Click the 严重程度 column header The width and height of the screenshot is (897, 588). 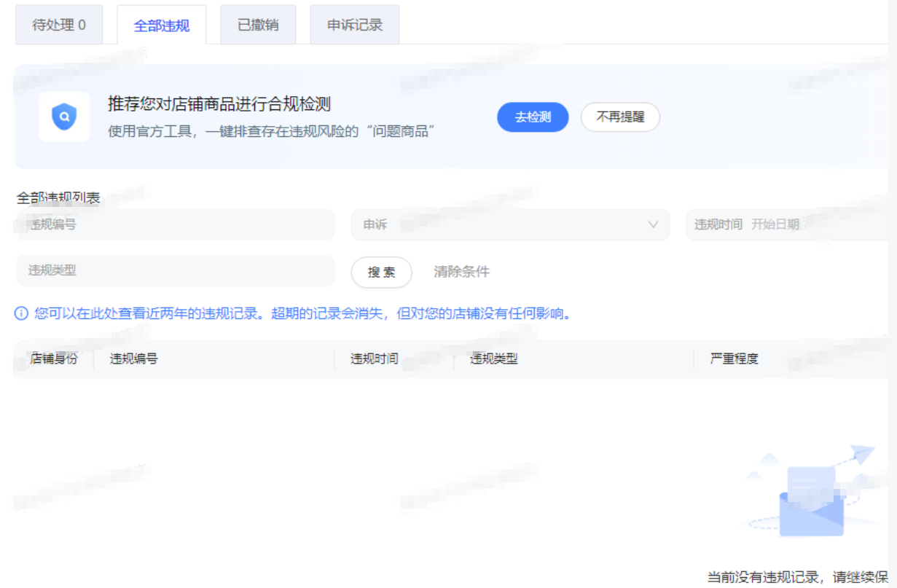coord(735,358)
